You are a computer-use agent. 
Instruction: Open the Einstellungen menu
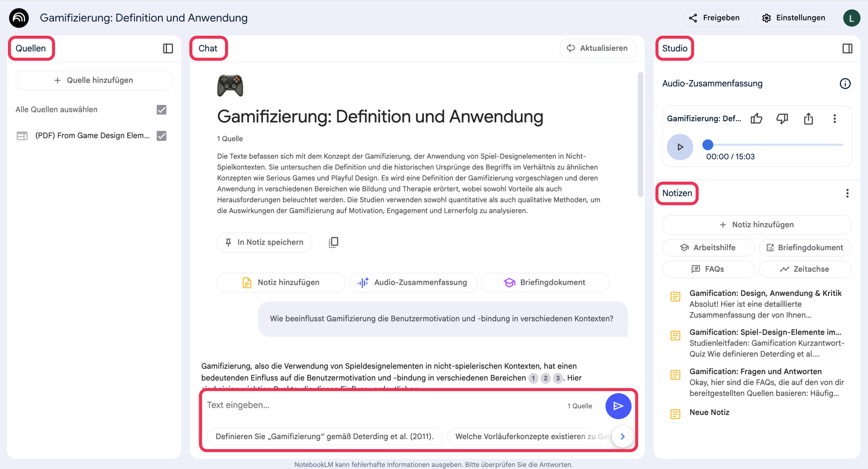click(794, 18)
